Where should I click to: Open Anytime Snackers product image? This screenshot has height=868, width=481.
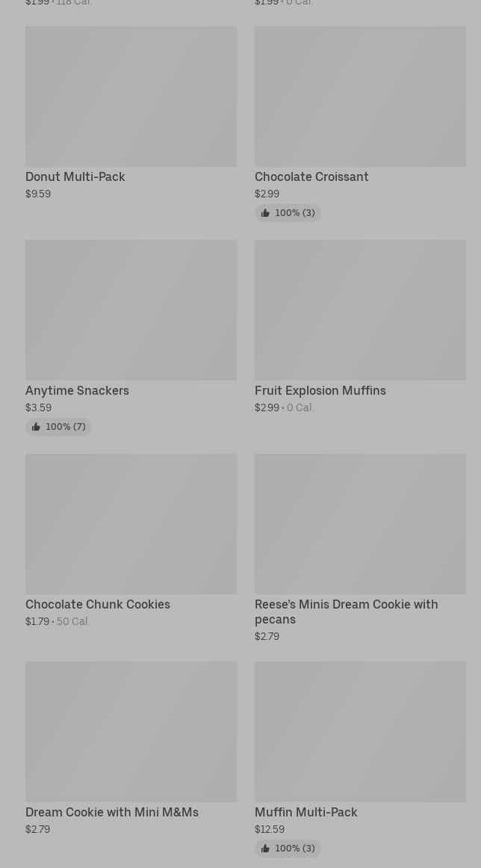pyautogui.click(x=131, y=310)
